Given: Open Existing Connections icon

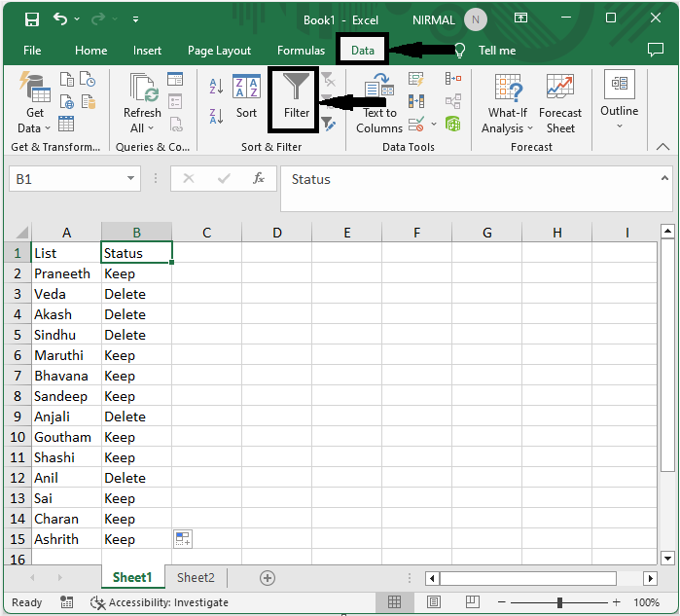Looking at the screenshot, I should point(88,101).
